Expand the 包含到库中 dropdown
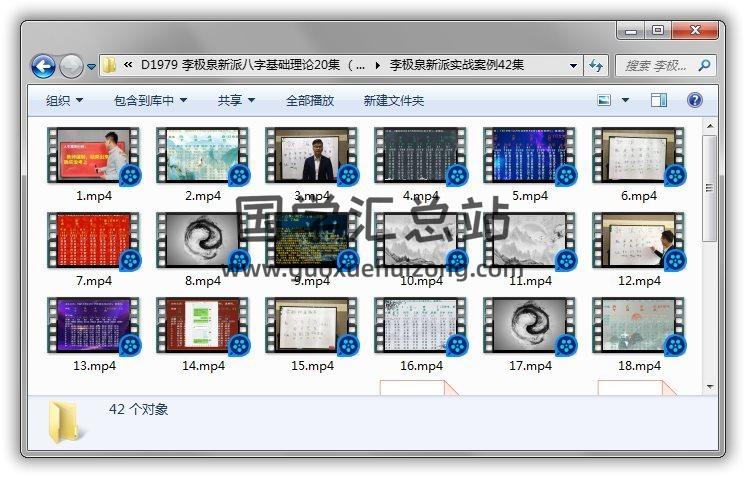 (x=150, y=101)
